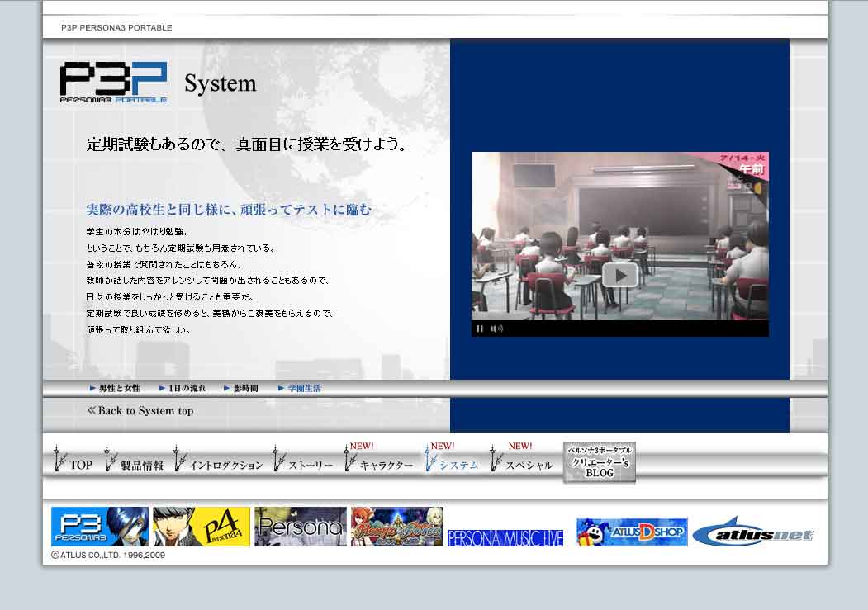This screenshot has width=868, height=610.
Task: Open the Persona4 P4 banner
Action: [202, 527]
